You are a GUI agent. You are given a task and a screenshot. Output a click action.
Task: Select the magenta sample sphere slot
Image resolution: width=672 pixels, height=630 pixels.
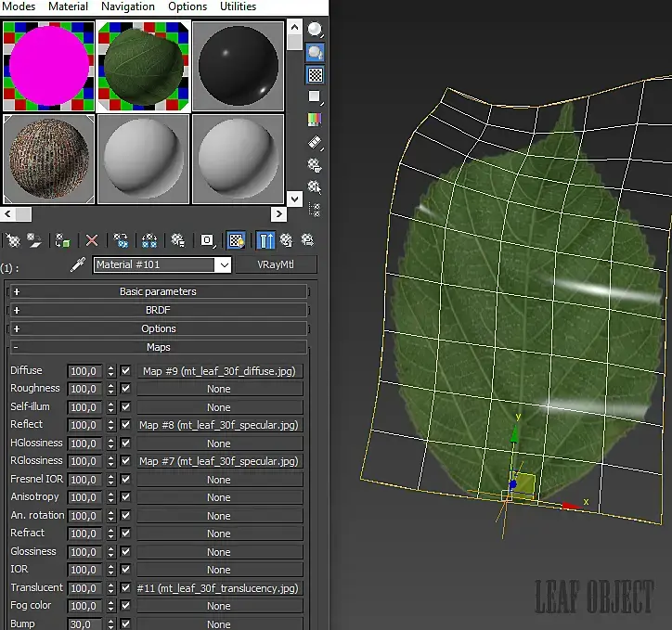tap(48, 65)
